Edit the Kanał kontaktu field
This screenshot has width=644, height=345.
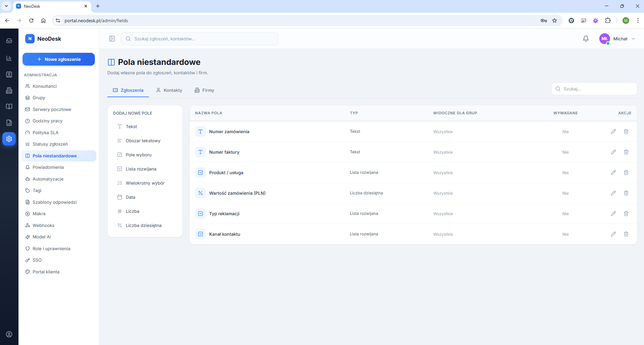point(613,234)
